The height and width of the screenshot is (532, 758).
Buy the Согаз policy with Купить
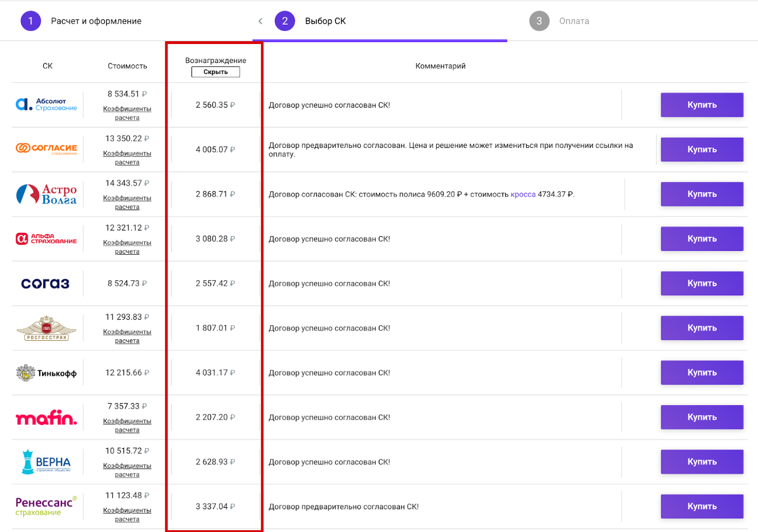702,284
